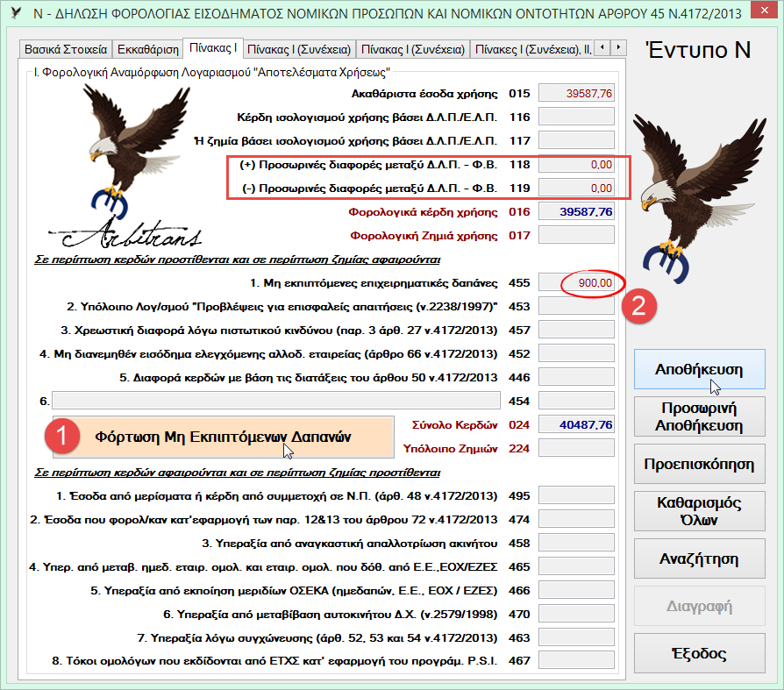Select the field for code 119
The height and width of the screenshot is (690, 784).
click(576, 188)
